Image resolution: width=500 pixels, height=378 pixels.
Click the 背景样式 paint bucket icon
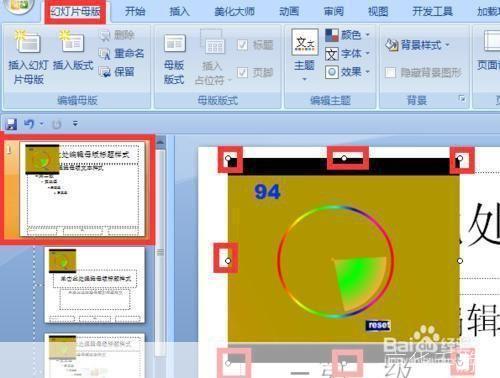pyautogui.click(x=392, y=45)
